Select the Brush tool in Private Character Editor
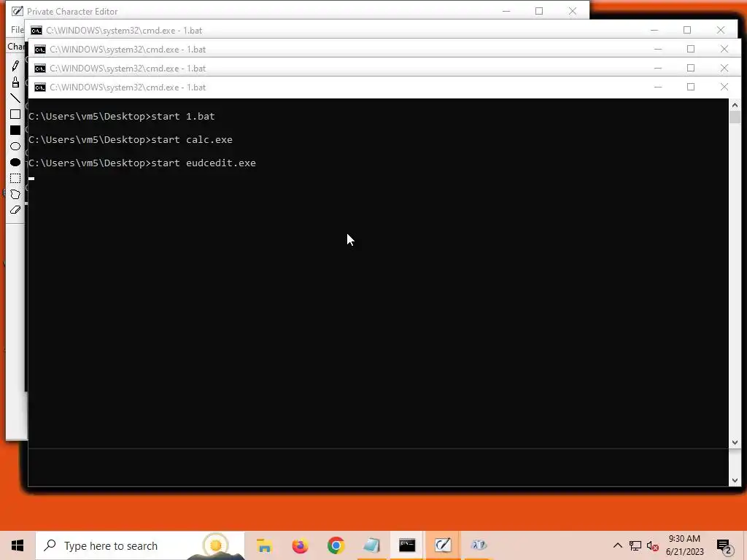This screenshot has height=560, width=747. pos(15,82)
